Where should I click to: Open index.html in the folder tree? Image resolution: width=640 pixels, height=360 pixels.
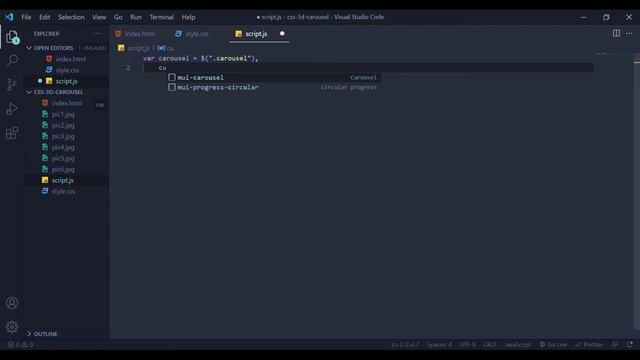67,103
